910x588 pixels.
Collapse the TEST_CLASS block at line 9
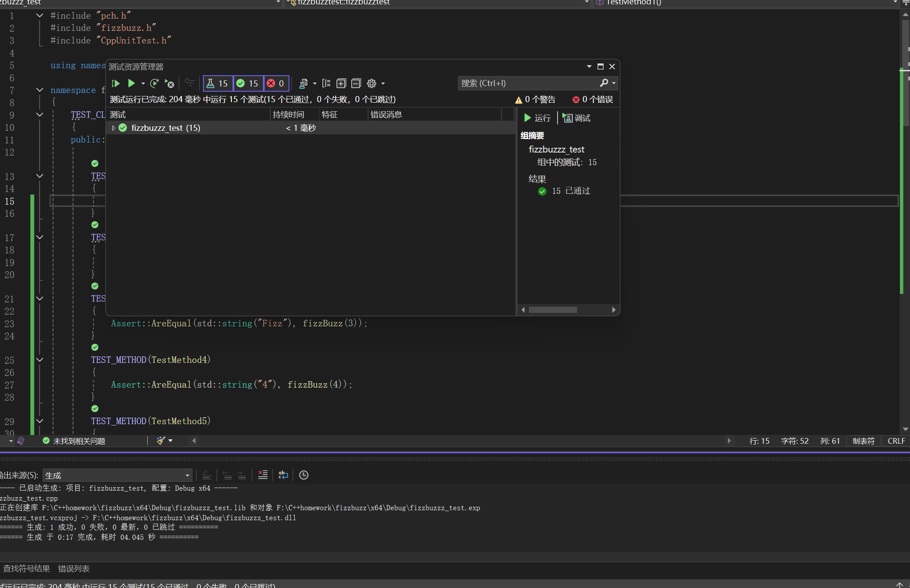40,115
